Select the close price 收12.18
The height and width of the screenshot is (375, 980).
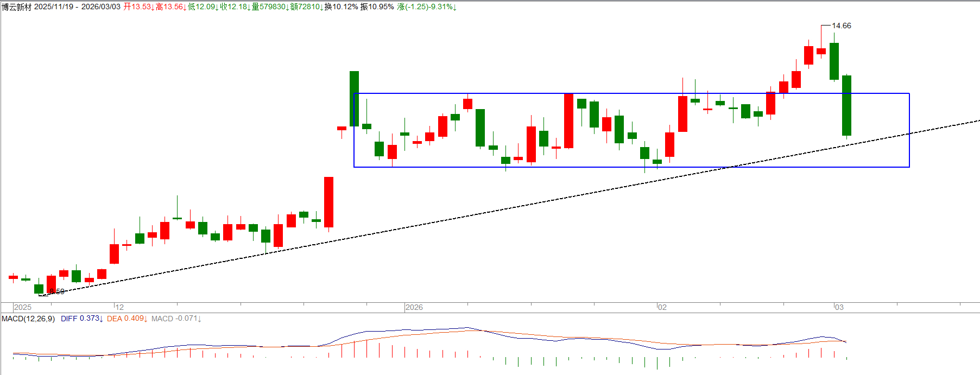click(x=235, y=7)
